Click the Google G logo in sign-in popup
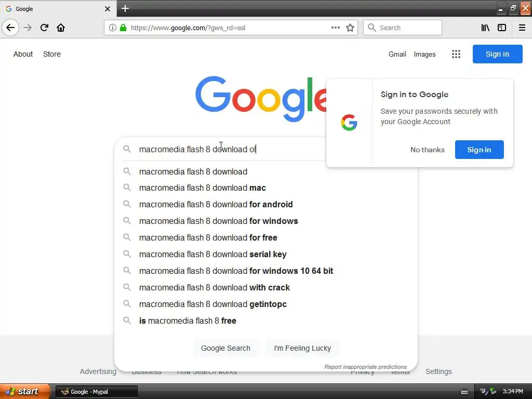This screenshot has width=532, height=399. [349, 123]
